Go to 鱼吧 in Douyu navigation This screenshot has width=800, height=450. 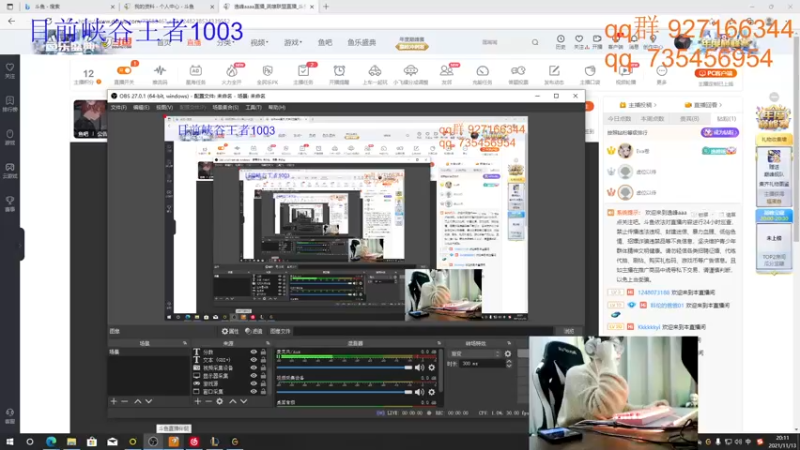pos(325,42)
